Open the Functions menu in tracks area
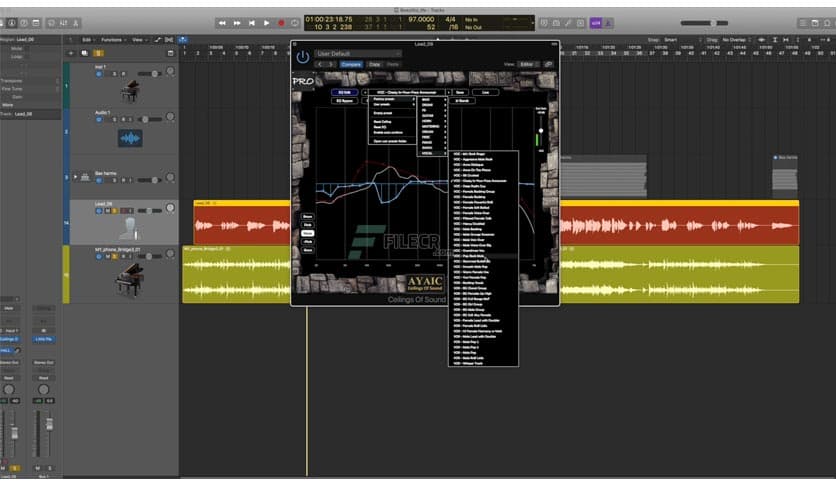Viewport: 836px width, 484px height. 113,40
